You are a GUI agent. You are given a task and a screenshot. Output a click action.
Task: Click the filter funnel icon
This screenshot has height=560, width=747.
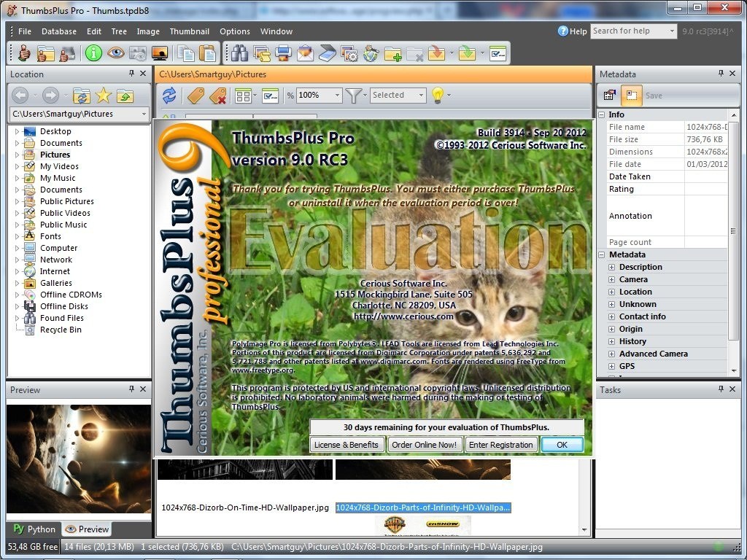pos(353,96)
